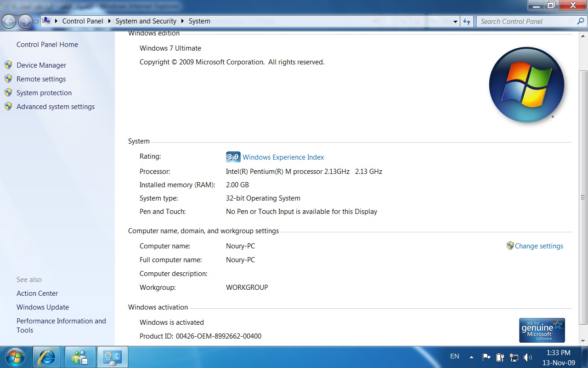Click the volume speaker tray icon
The image size is (588, 368).
pyautogui.click(x=528, y=357)
